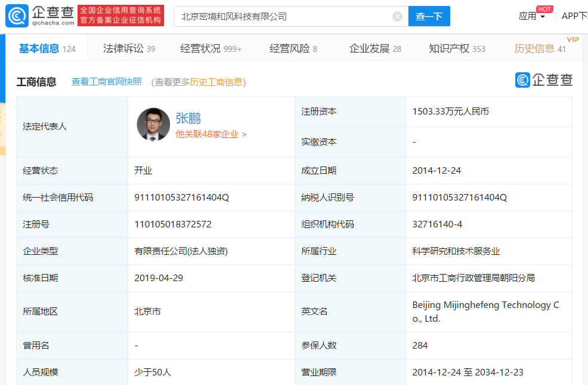Click the APP下载 link in header
Viewport: 588px width, 385px height.
[x=574, y=16]
